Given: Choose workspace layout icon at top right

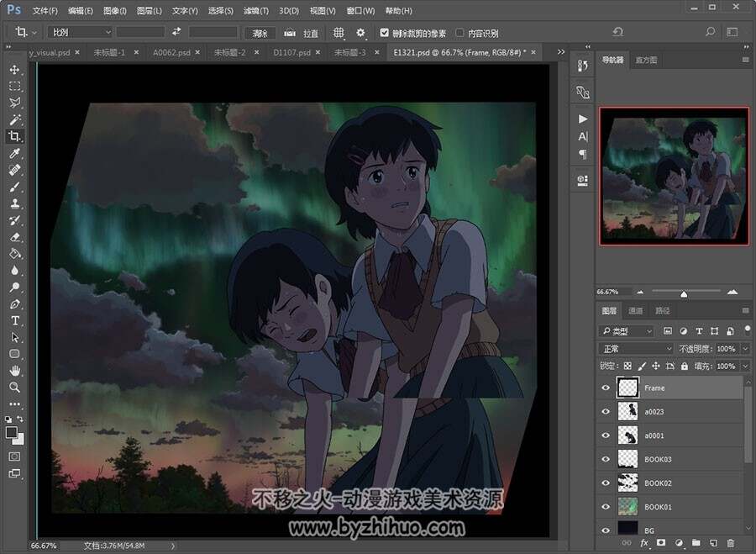Looking at the screenshot, I should (x=732, y=32).
